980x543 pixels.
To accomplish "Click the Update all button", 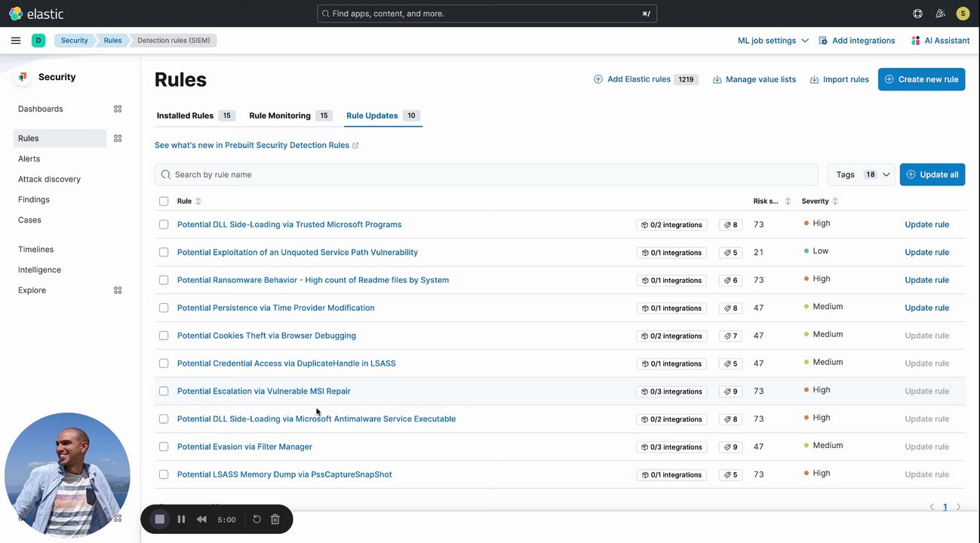I will (x=932, y=175).
